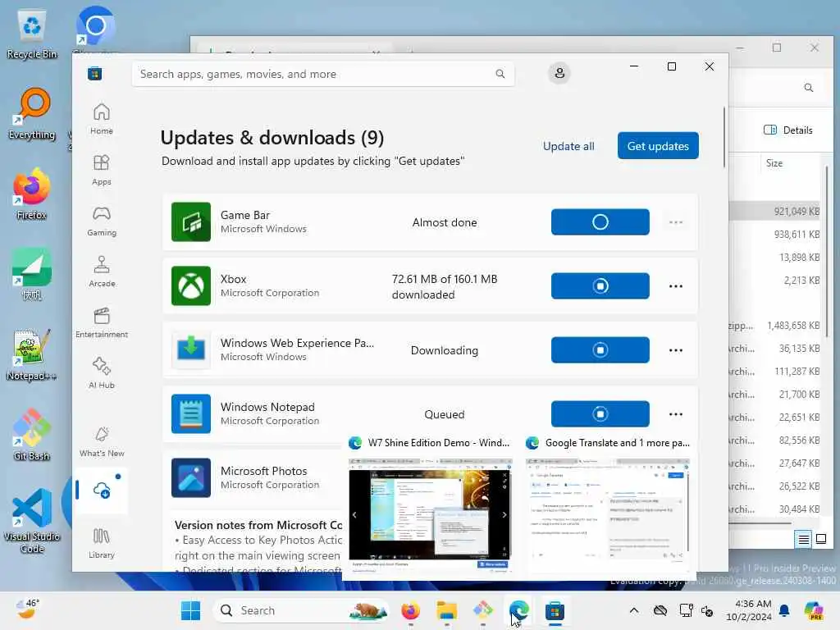
Task: Click the Get updates button
Action: click(658, 146)
